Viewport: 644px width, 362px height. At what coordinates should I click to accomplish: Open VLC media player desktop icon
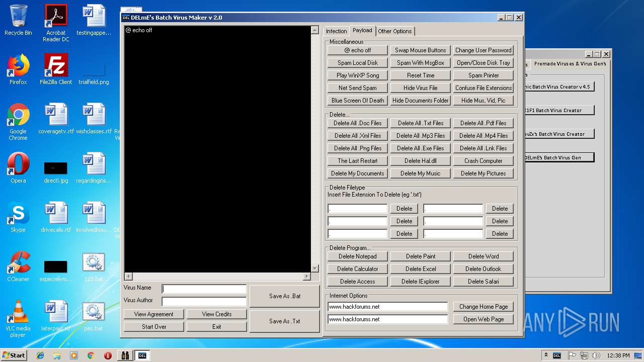(x=18, y=319)
